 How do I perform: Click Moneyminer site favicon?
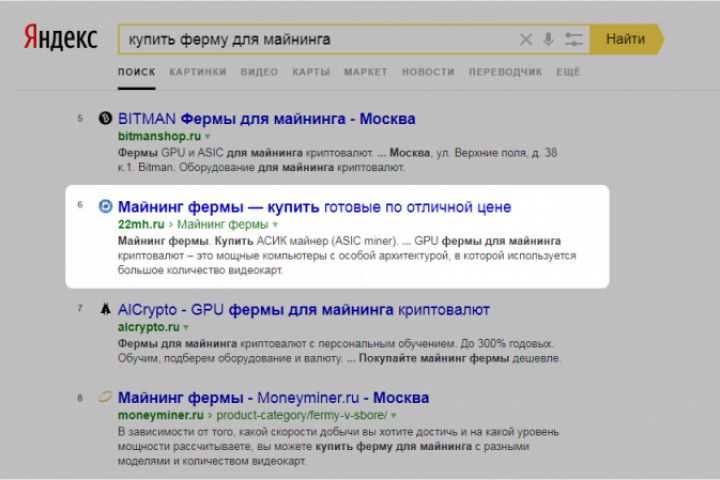(x=105, y=396)
